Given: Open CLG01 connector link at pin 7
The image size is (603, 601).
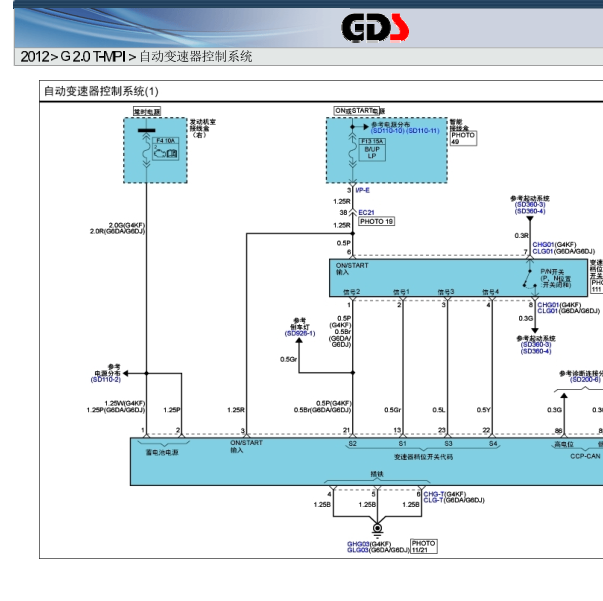Looking at the screenshot, I should coord(543,251).
